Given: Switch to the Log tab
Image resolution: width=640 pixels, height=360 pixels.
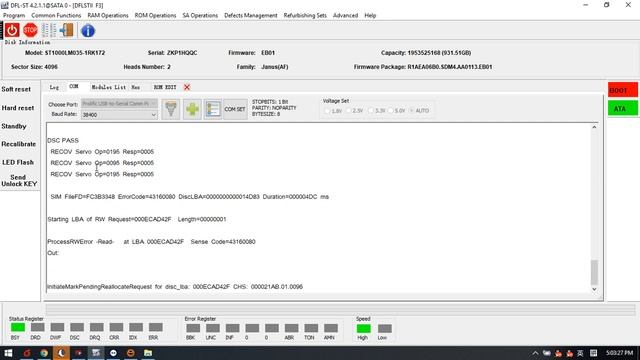Looking at the screenshot, I should [x=54, y=87].
